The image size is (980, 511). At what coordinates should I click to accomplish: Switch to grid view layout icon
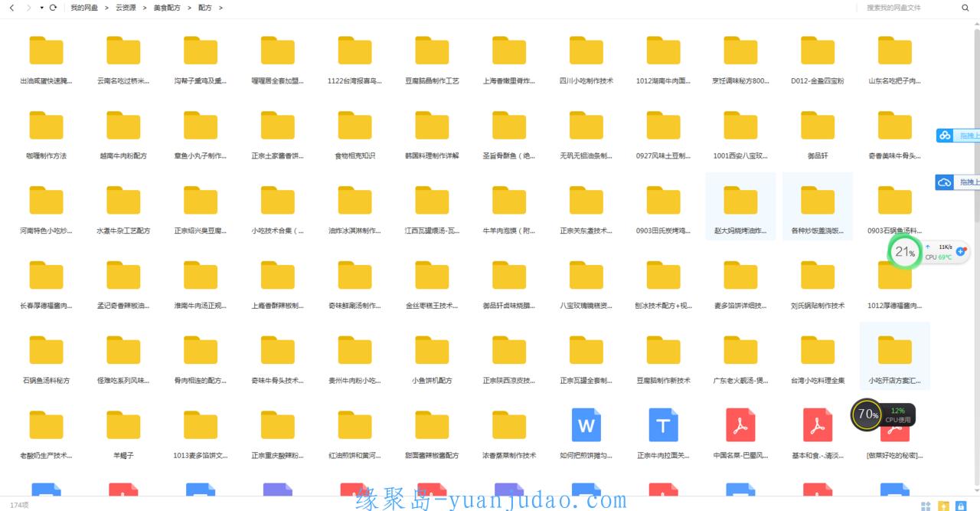click(x=926, y=506)
